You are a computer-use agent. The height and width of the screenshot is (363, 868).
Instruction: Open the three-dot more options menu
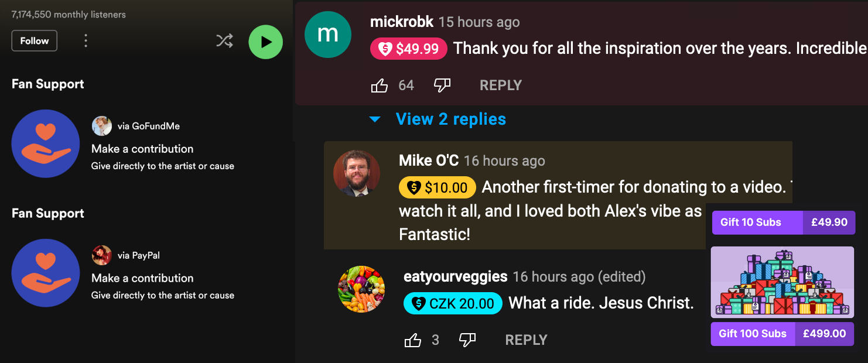coord(86,41)
